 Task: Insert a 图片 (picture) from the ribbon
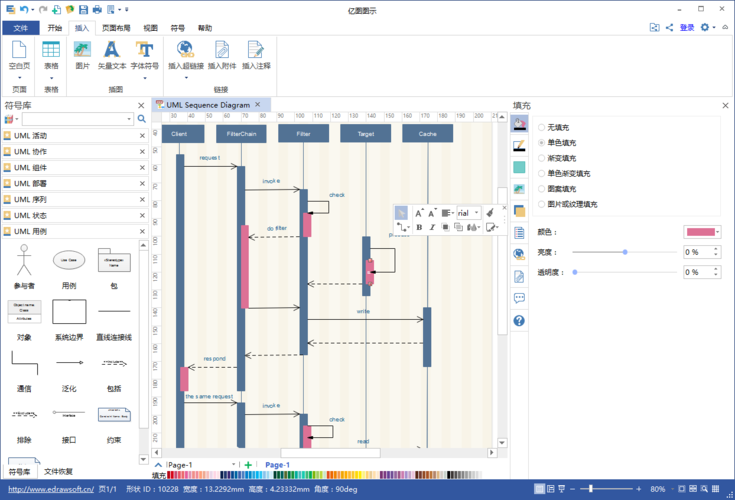pos(82,50)
